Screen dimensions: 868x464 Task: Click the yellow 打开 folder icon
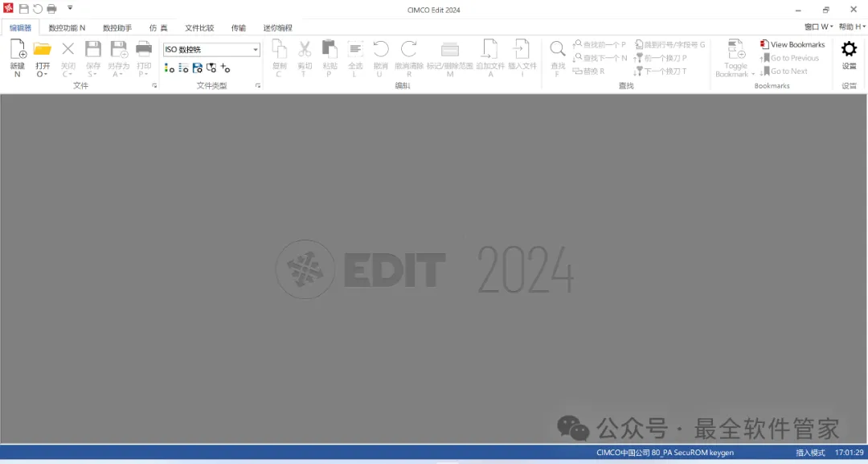43,49
